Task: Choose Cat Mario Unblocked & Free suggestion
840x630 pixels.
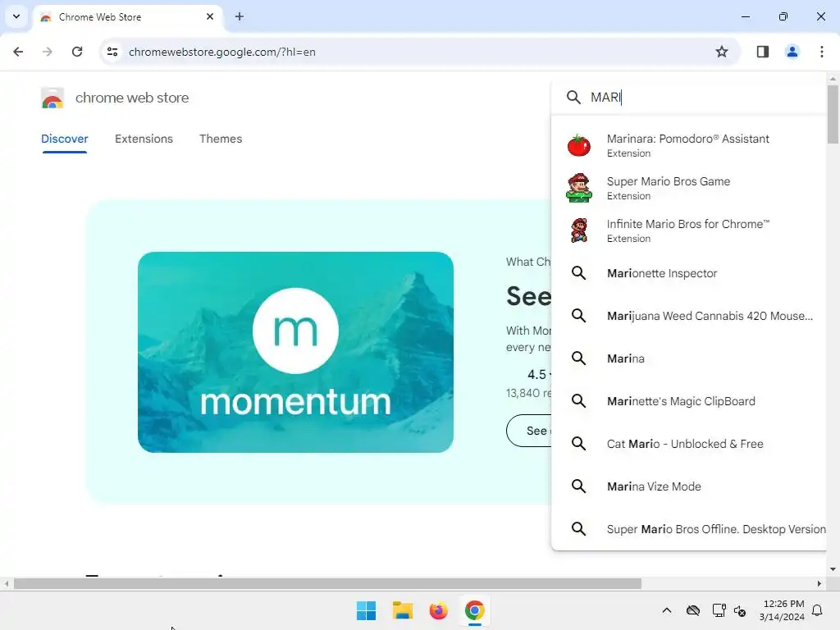Action: 689,444
